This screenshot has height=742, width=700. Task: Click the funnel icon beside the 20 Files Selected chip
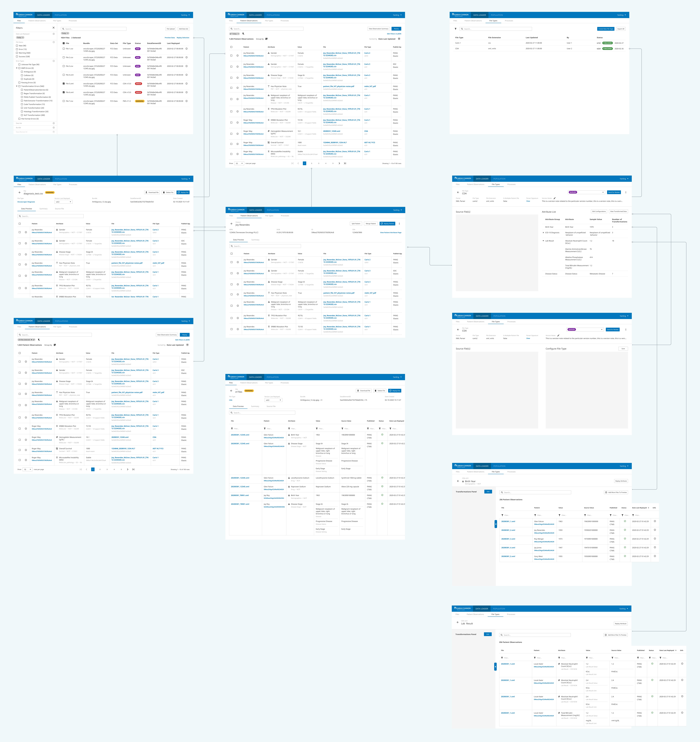click(x=39, y=340)
